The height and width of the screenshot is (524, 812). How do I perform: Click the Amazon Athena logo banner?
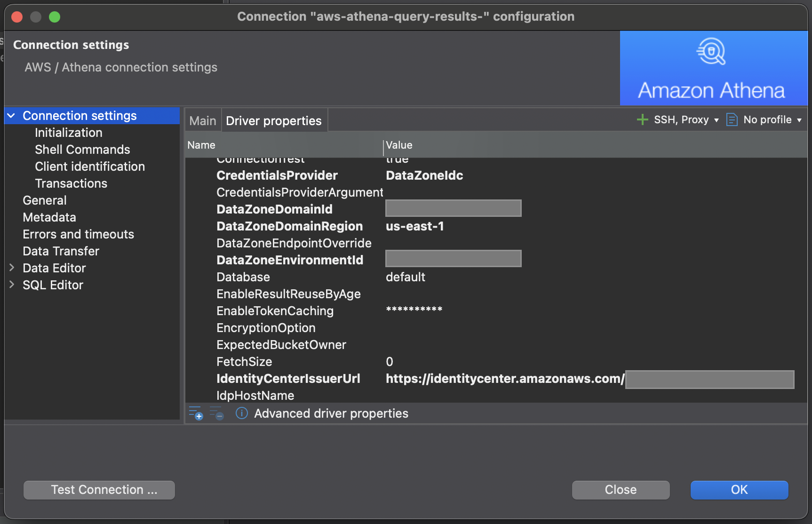[x=713, y=68]
